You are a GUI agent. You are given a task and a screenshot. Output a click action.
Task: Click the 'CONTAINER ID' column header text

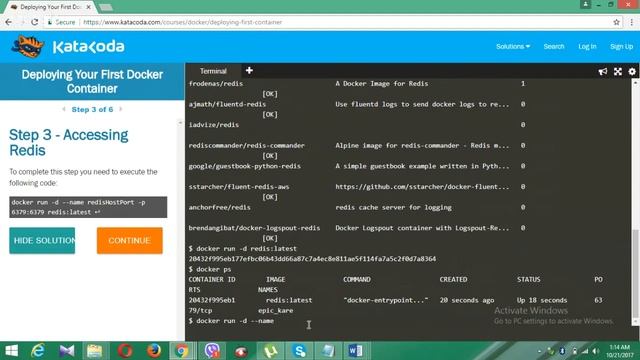(x=212, y=280)
